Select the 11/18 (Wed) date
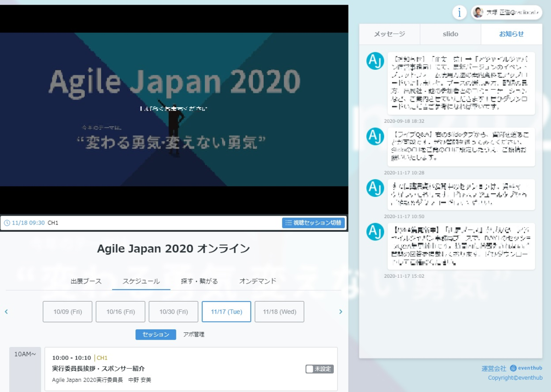Screen dimensions: 551x392 click(280, 312)
